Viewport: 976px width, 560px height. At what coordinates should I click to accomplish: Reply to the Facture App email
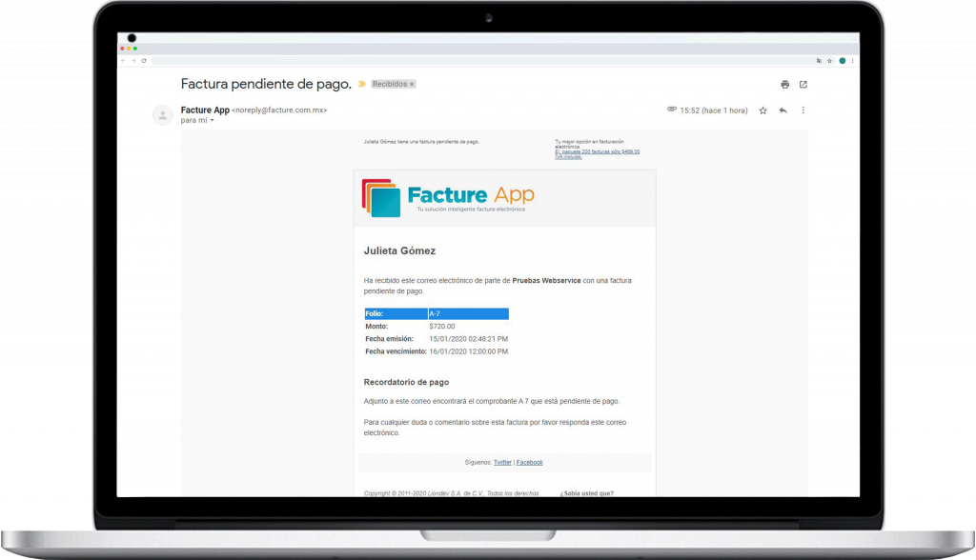[782, 110]
